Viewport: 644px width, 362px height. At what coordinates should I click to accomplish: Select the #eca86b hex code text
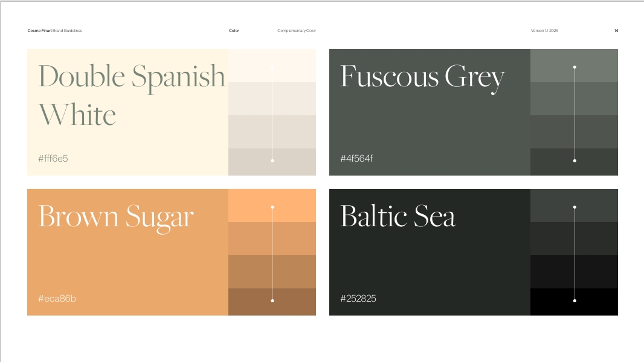coord(57,299)
